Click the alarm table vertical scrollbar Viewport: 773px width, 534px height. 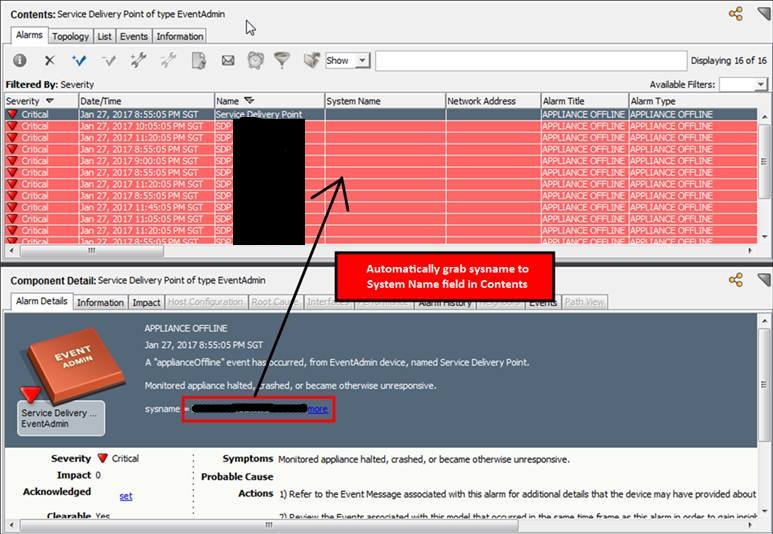point(764,161)
